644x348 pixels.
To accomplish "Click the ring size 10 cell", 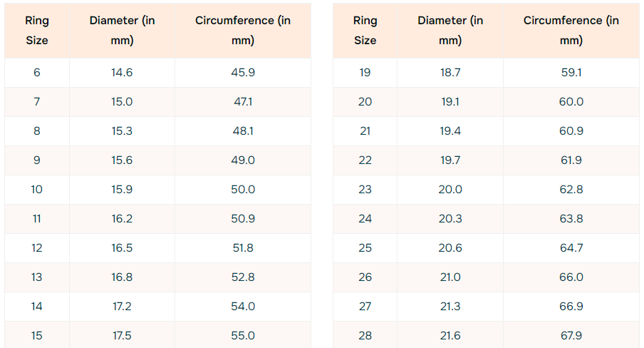I will (x=37, y=190).
